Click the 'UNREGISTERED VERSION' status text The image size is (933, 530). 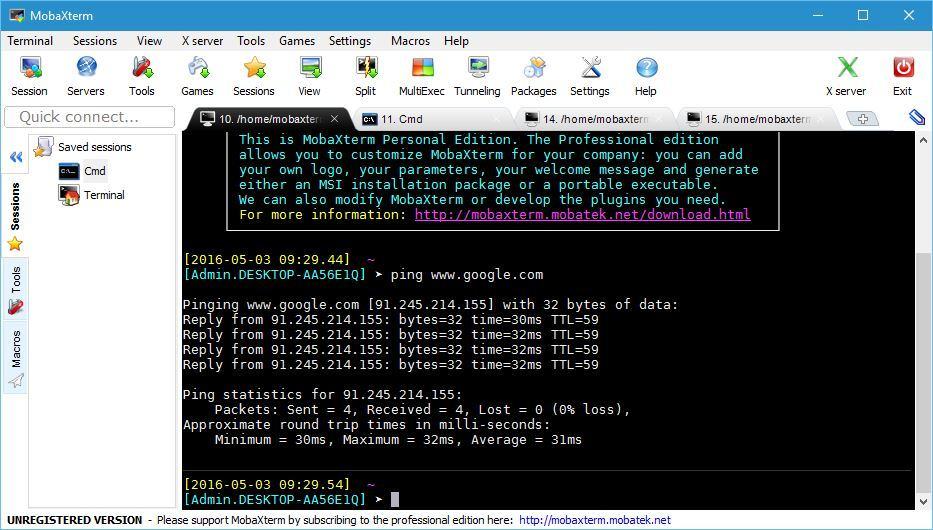tap(74, 520)
